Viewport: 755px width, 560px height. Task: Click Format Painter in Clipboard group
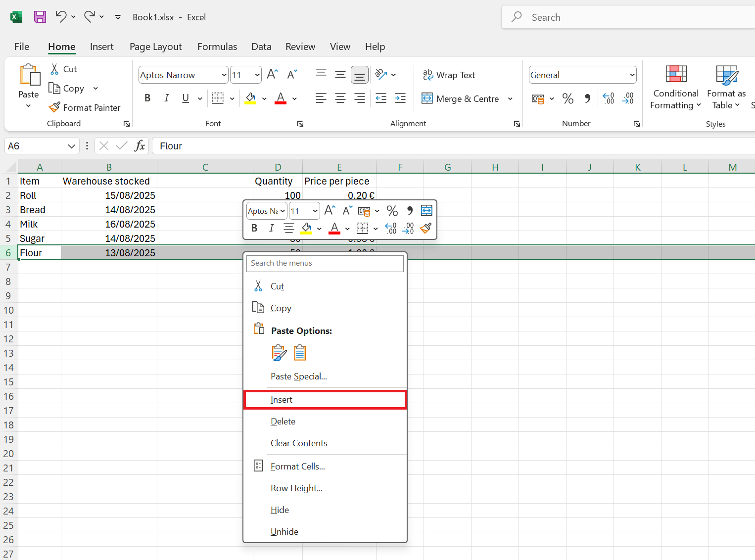pyautogui.click(x=85, y=107)
